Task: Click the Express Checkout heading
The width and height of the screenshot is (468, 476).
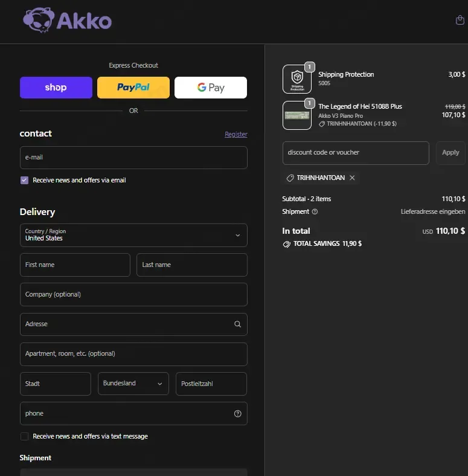Action: pos(133,66)
